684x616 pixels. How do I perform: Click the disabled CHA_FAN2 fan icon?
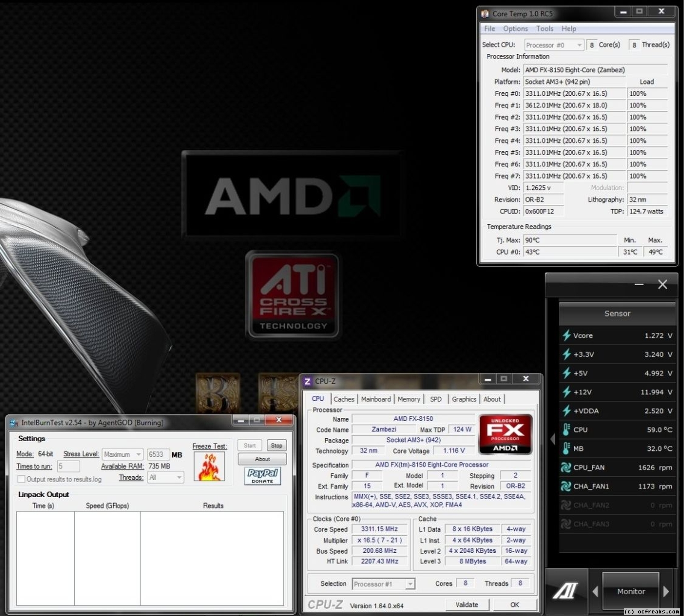[x=566, y=505]
